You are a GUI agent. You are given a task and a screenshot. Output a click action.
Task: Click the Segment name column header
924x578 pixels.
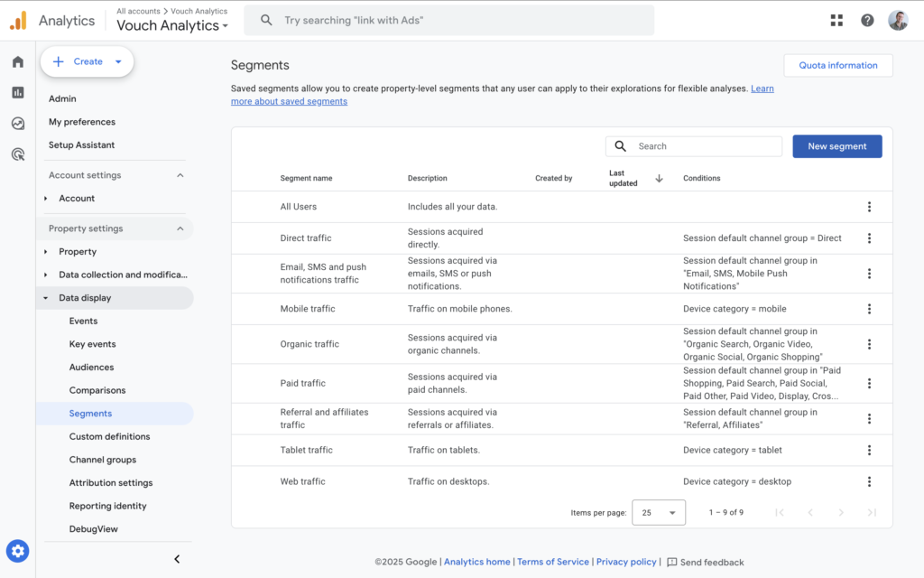tap(306, 178)
